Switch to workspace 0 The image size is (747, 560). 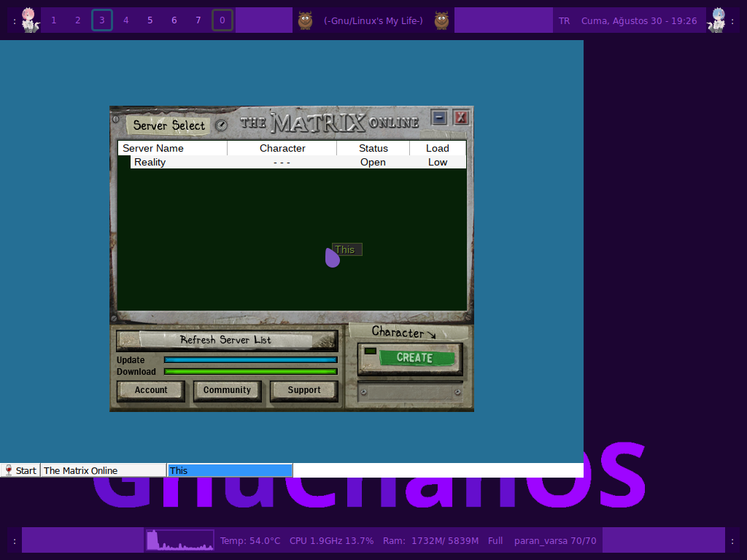[222, 20]
